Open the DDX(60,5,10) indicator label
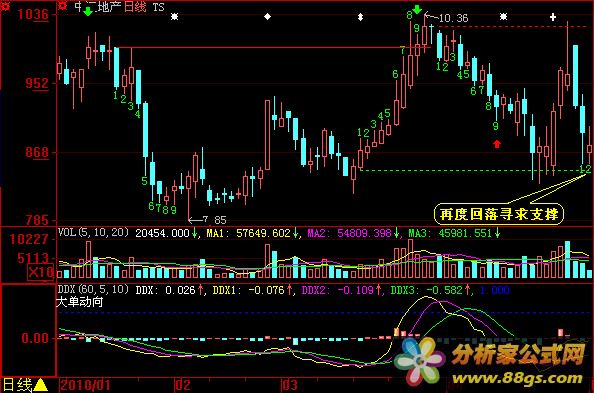Screen dimensions: 594x393 click(x=93, y=290)
